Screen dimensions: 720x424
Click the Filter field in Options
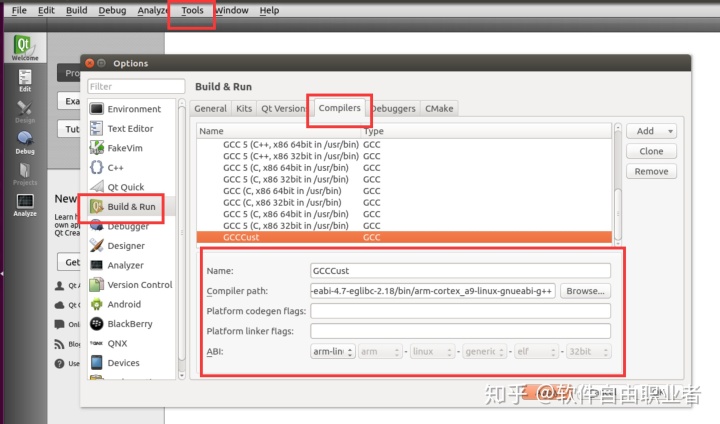coord(136,86)
